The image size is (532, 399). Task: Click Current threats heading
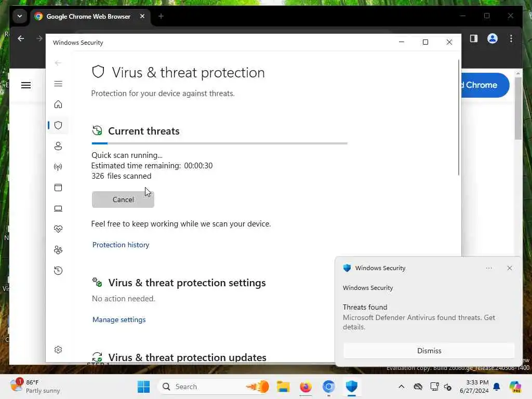(x=144, y=131)
